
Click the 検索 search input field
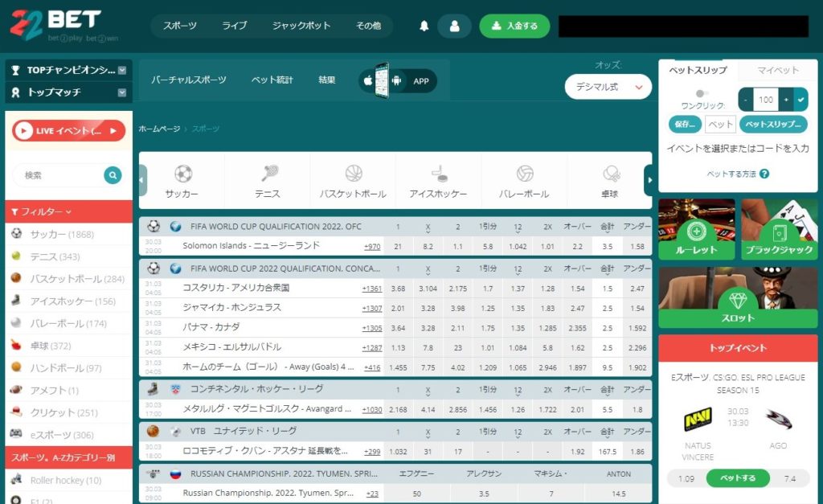(x=59, y=174)
